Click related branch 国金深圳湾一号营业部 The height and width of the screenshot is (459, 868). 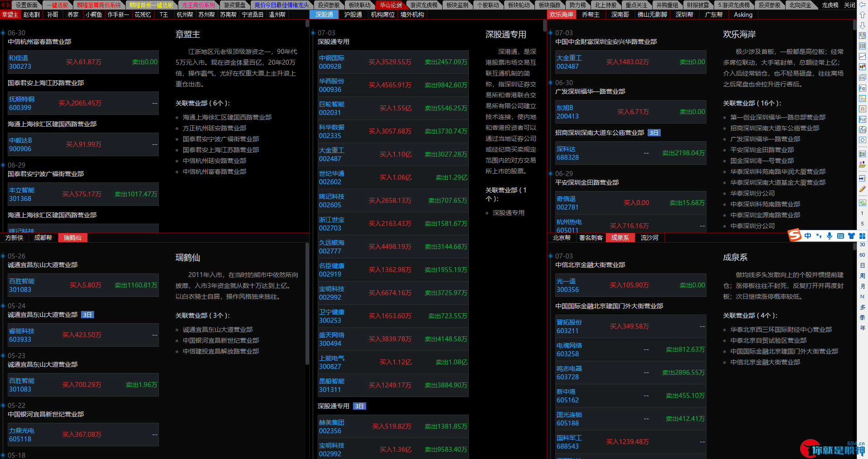click(x=762, y=161)
